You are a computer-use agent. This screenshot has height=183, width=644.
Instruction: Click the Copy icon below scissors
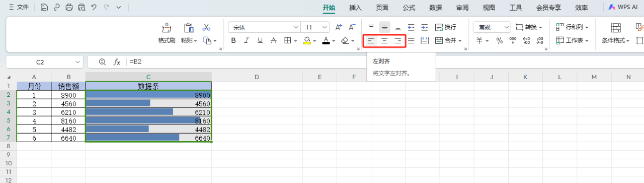pyautogui.click(x=207, y=40)
